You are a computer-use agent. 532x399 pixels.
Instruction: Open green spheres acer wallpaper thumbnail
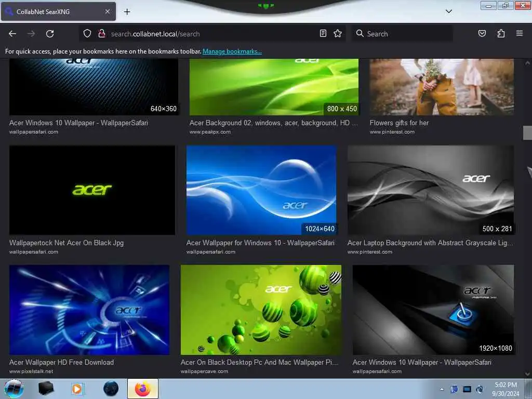tap(261, 310)
